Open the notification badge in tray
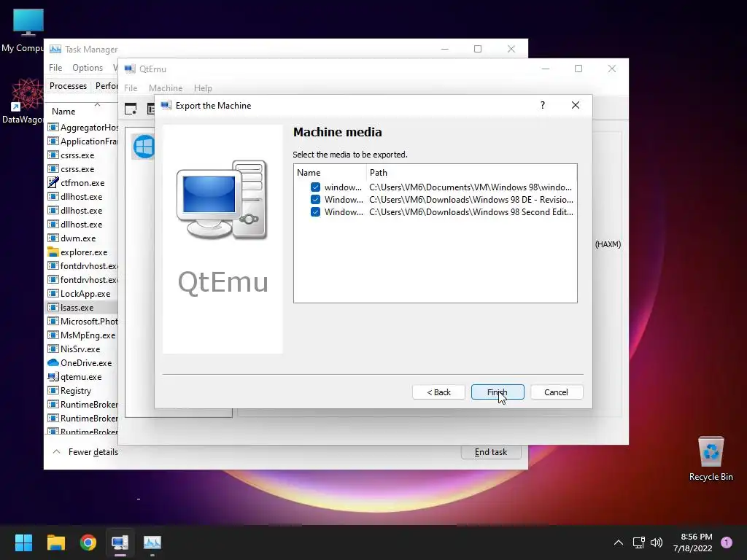The width and height of the screenshot is (747, 560). coord(727,542)
